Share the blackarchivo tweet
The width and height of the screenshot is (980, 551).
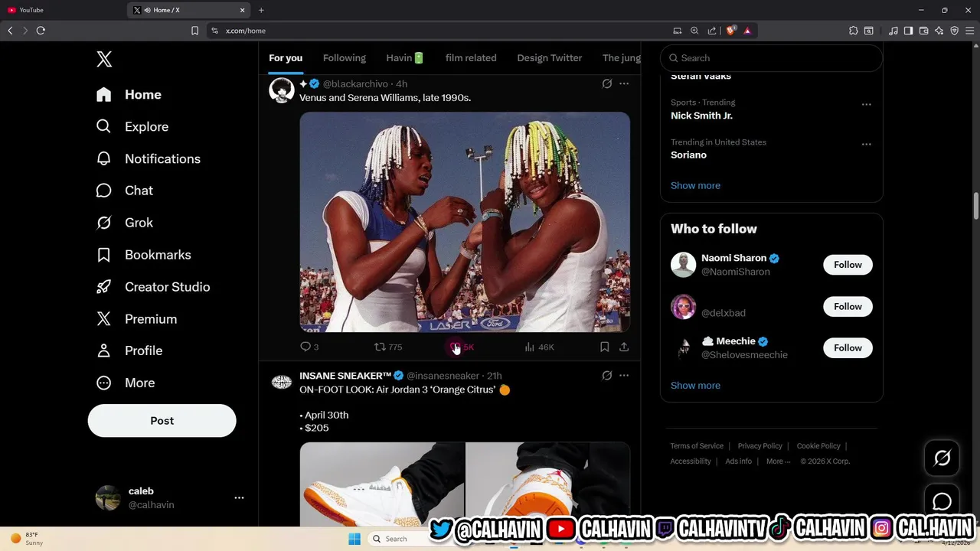click(624, 347)
